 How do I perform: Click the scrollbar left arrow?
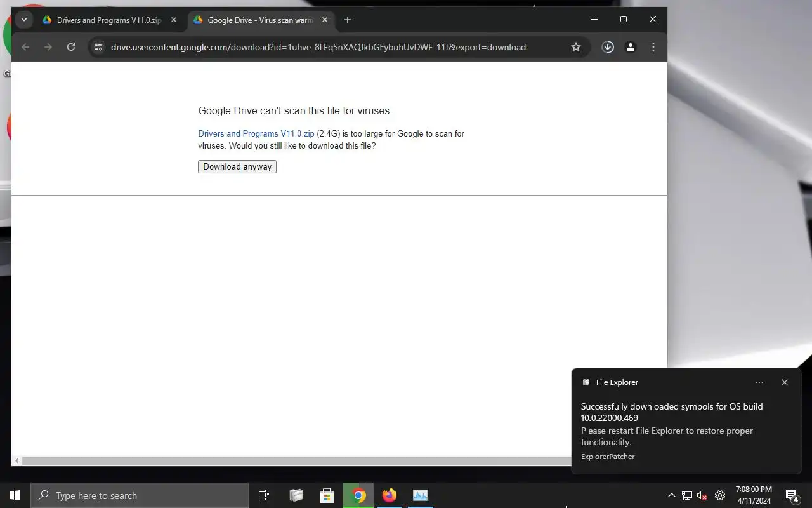[x=16, y=461]
